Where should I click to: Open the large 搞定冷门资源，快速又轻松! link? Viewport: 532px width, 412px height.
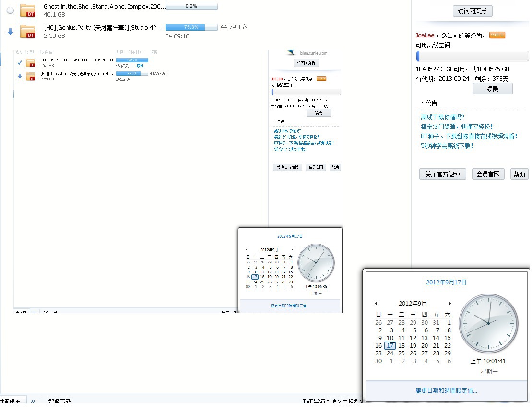457,127
